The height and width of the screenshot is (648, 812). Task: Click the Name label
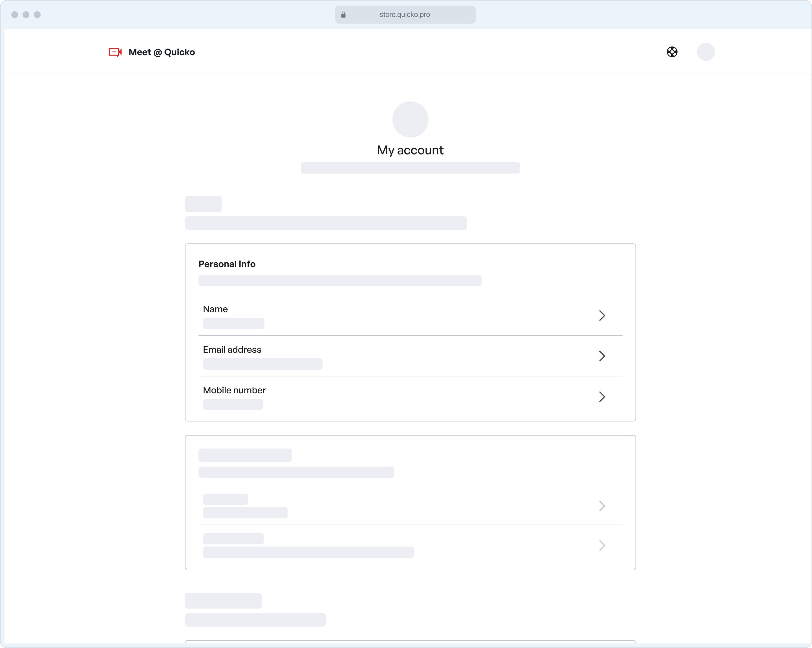pos(215,309)
